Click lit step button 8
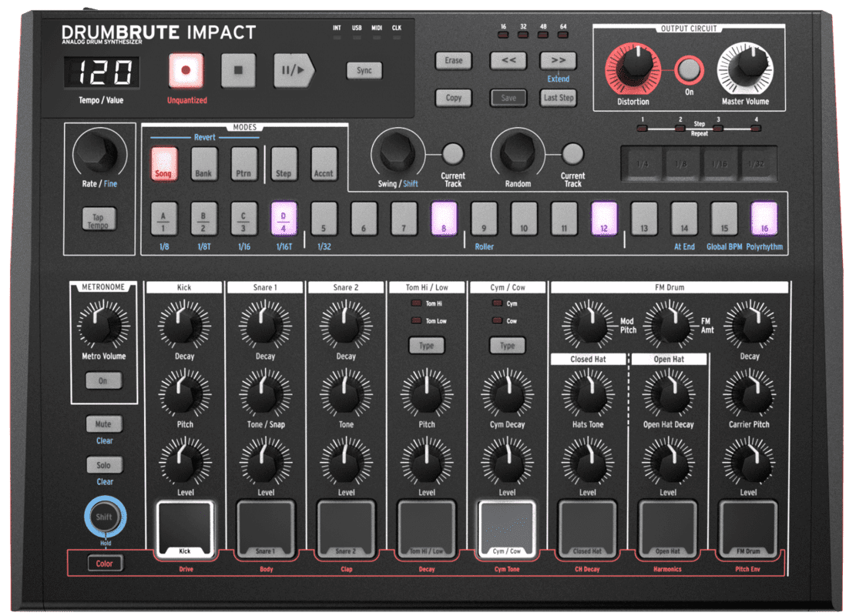The image size is (849, 616). [x=444, y=219]
